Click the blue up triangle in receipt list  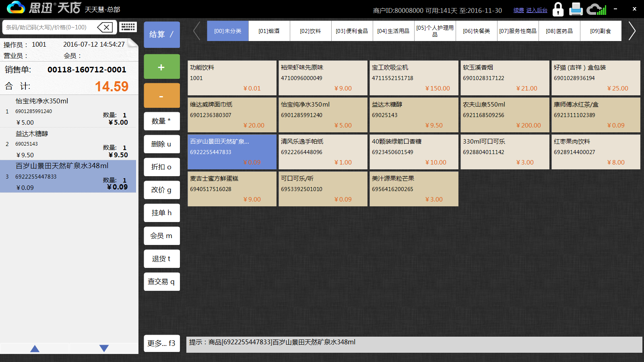[35, 348]
